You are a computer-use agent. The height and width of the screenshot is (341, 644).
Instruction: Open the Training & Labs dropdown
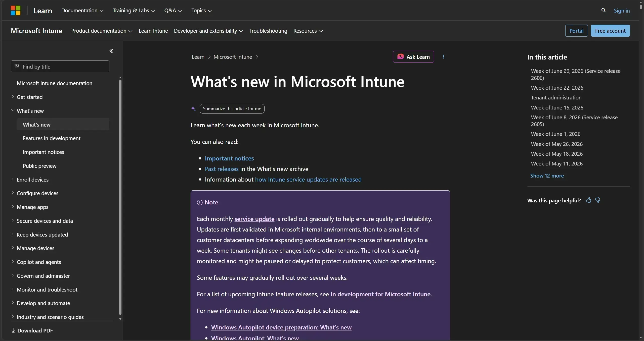coord(134,11)
